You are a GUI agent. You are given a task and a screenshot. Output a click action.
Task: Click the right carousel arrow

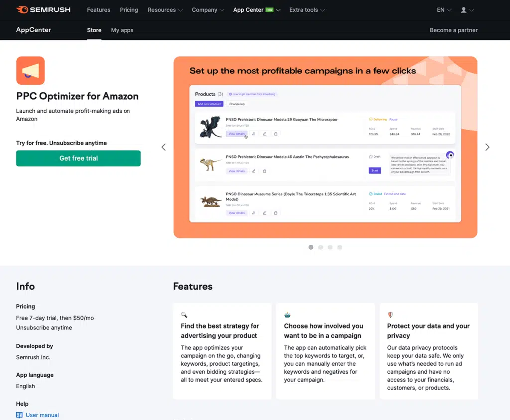487,147
